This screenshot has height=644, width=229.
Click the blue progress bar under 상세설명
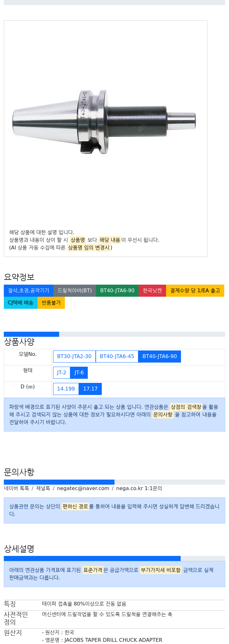92,558
